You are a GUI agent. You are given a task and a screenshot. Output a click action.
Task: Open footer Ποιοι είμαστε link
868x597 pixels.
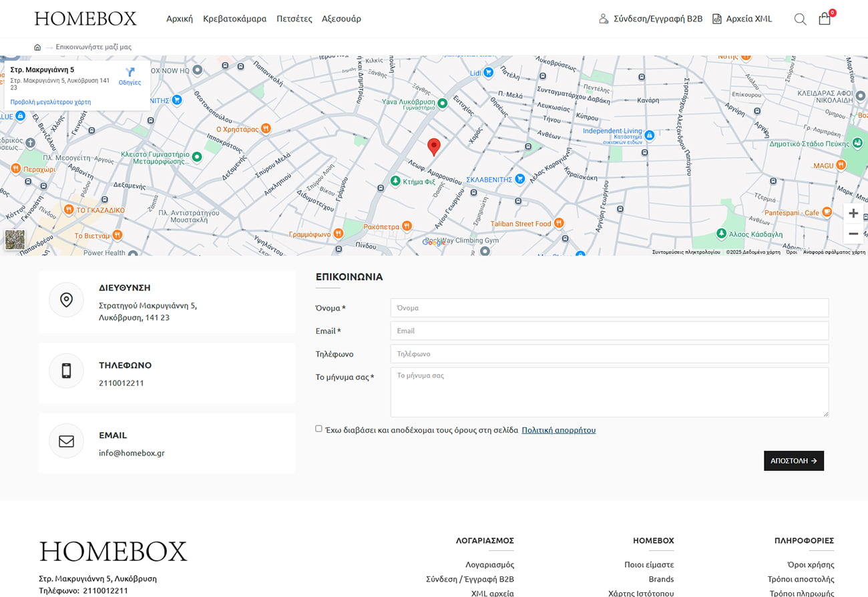coord(649,565)
